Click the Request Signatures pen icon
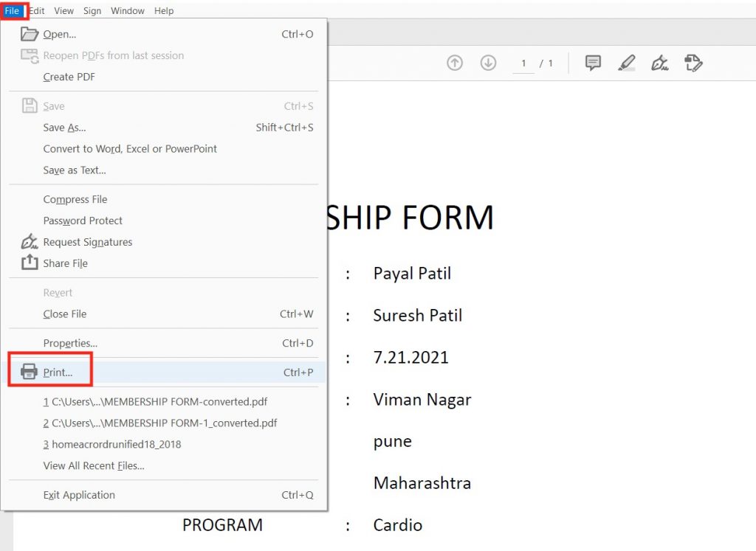Viewport: 756px width, 551px height. [30, 241]
